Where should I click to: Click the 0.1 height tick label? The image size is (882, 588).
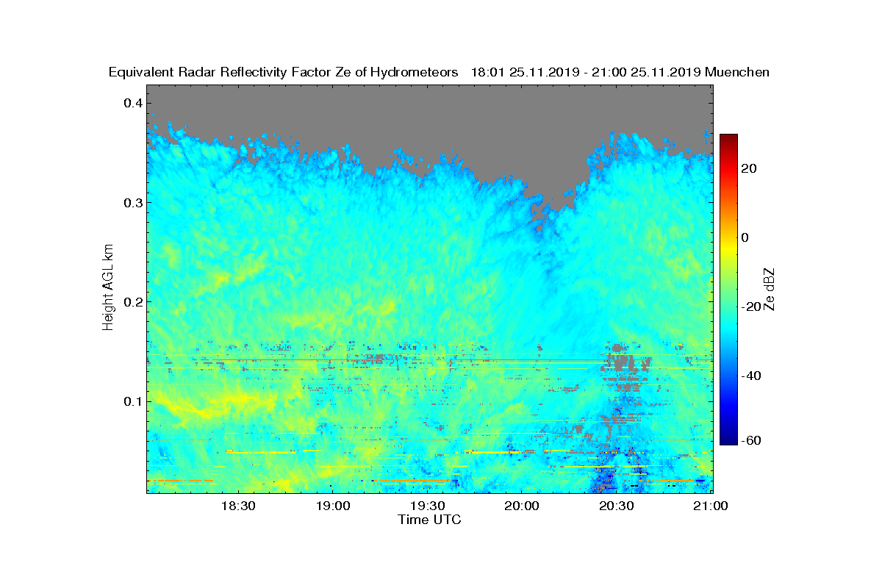132,401
